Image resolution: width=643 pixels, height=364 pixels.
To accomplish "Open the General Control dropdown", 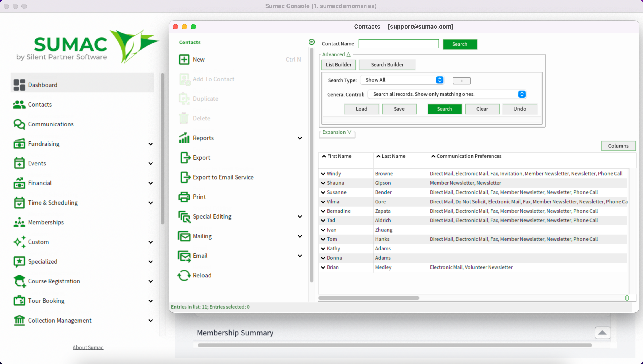I will [447, 94].
